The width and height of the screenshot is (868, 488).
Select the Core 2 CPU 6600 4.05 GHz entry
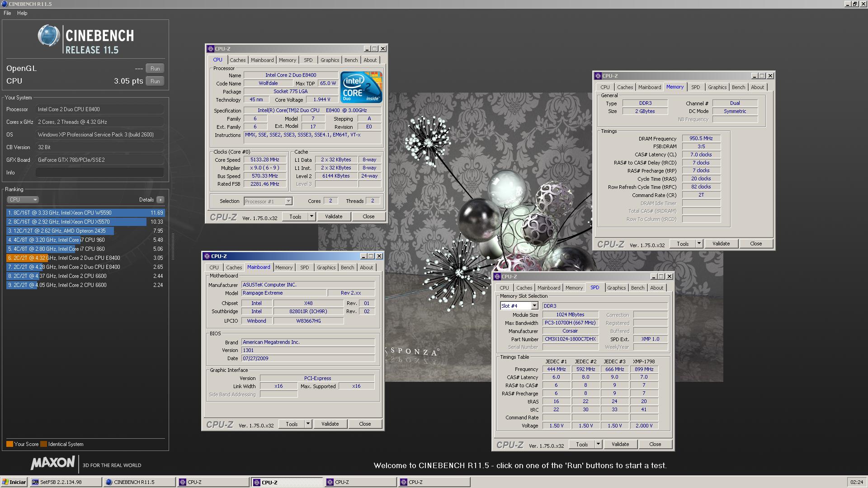pyautogui.click(x=85, y=285)
